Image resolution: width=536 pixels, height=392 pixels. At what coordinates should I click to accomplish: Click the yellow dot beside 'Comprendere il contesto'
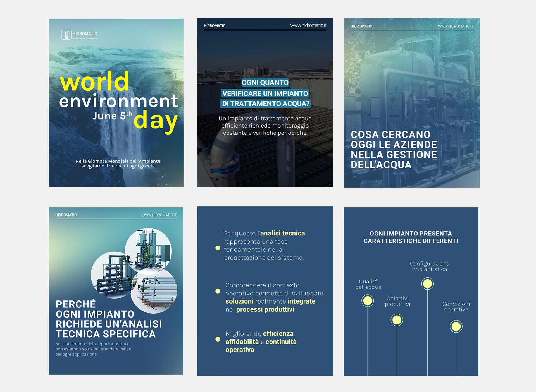pyautogui.click(x=218, y=291)
